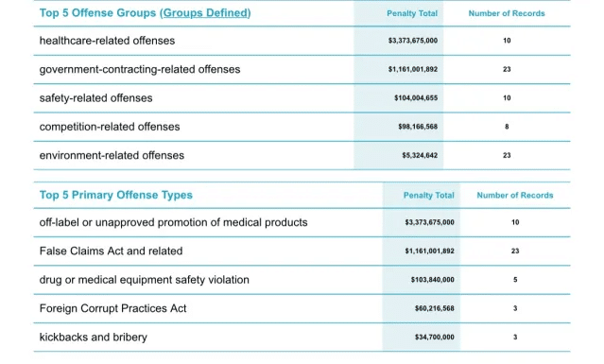Image resolution: width=604 pixels, height=364 pixels.
Task: Click drug or medical equipment safety violation
Action: click(144, 280)
